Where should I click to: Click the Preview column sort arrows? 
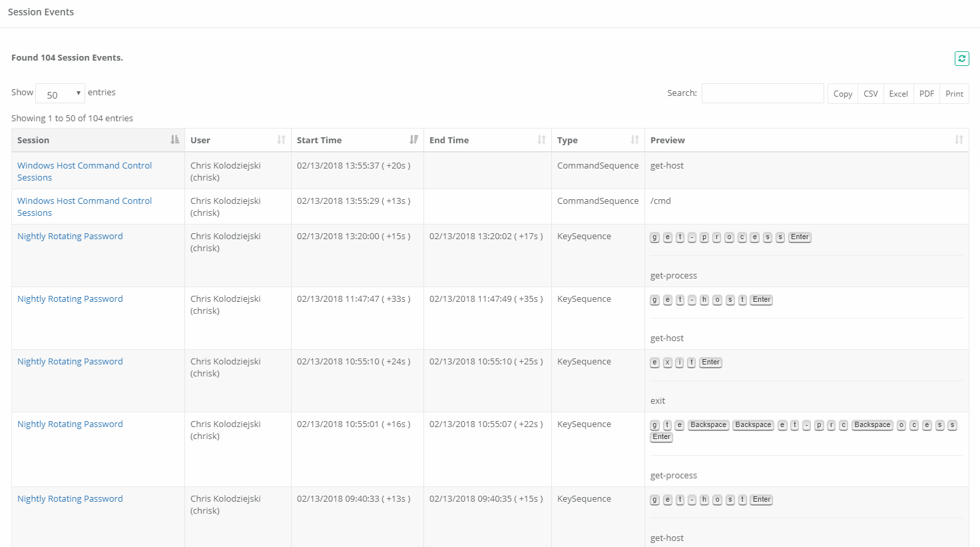click(x=959, y=140)
